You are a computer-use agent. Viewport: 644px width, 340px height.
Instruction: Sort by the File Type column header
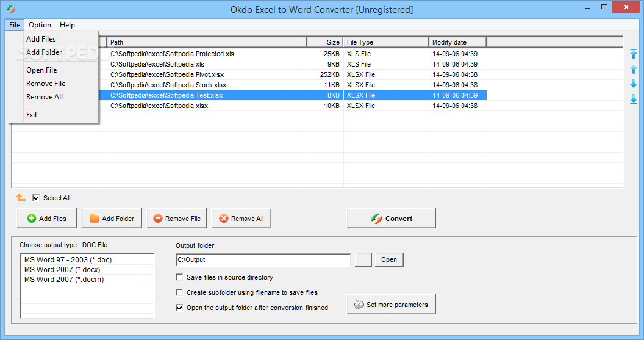point(386,42)
